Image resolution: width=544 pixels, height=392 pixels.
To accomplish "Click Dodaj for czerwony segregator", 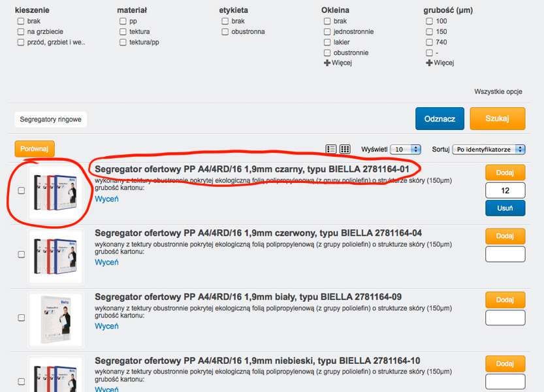I will coord(505,236).
